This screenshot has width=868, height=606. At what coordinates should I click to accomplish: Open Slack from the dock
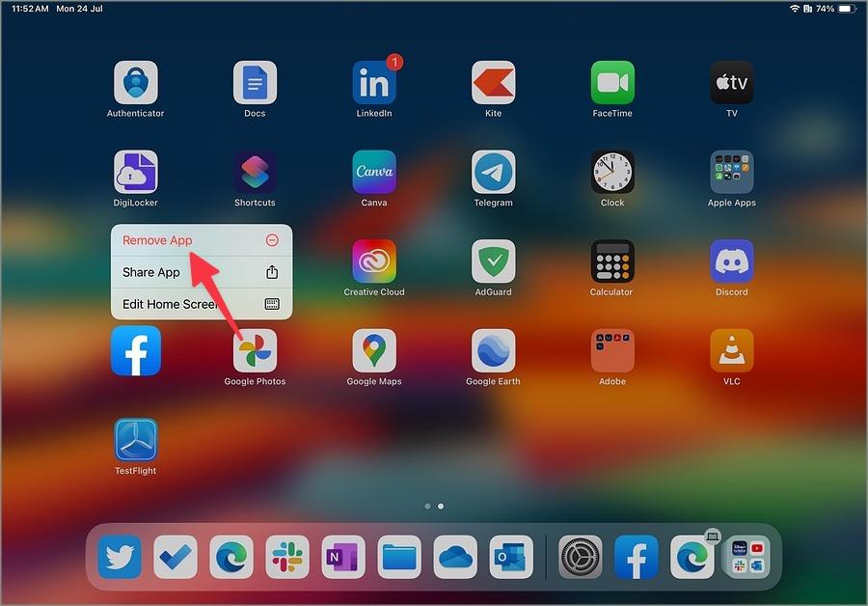coord(287,557)
